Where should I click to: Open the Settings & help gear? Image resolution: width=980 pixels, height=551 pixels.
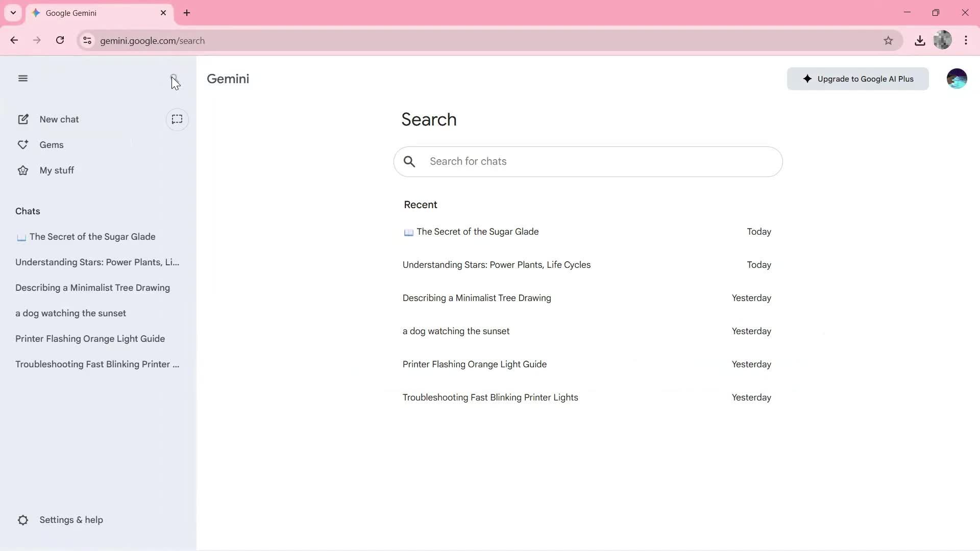pyautogui.click(x=61, y=519)
